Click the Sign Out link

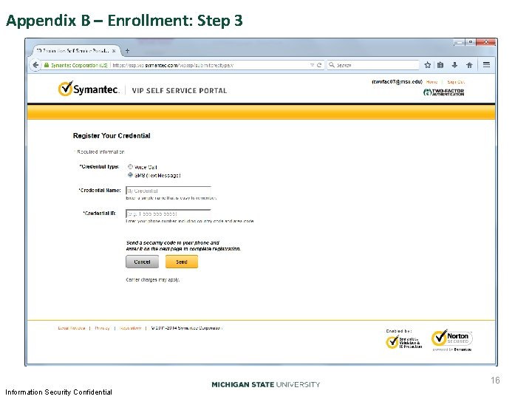(456, 82)
